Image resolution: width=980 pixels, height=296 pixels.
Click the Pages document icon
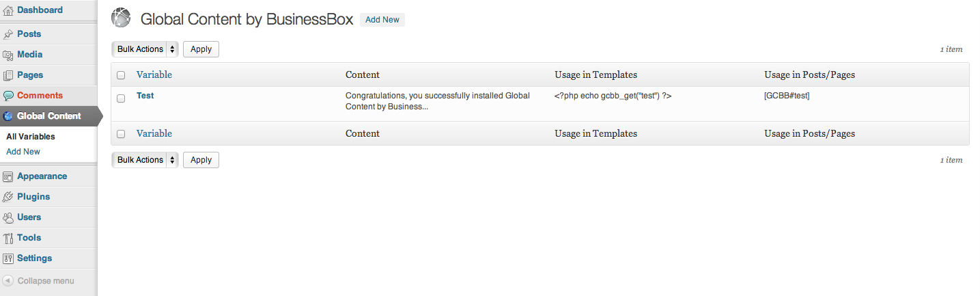(x=8, y=75)
